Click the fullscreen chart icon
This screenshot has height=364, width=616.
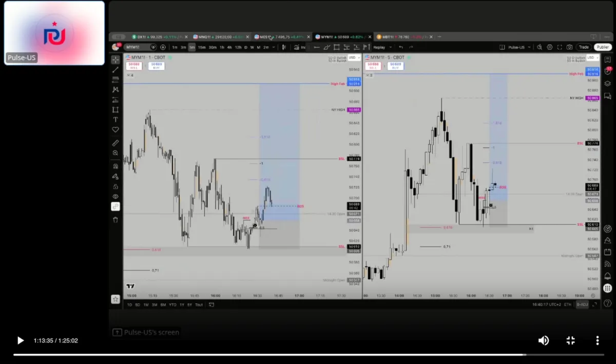pyautogui.click(x=560, y=47)
